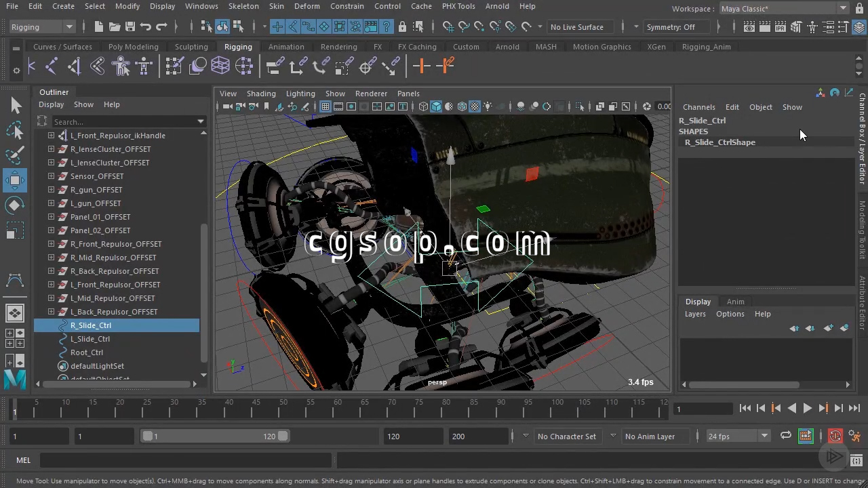Play the animation forwards
868x488 pixels.
tap(807, 408)
